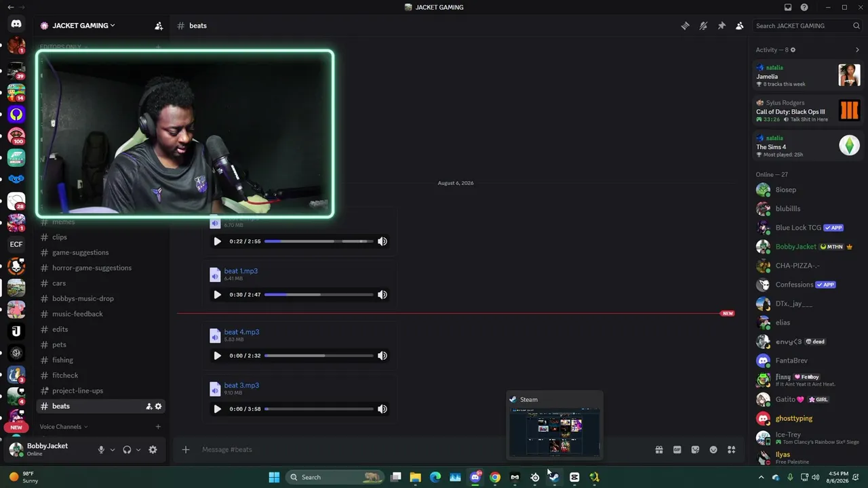Open the Discord help icon

[x=804, y=7]
